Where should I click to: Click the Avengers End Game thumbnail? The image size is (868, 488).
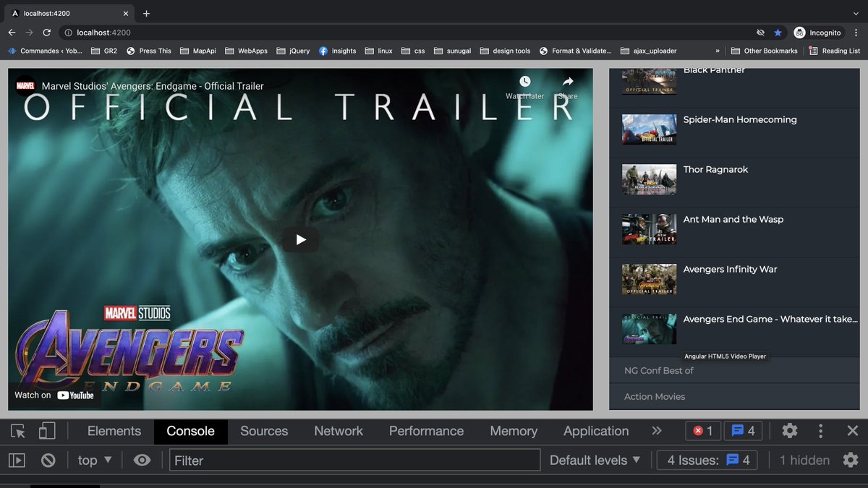(x=649, y=329)
